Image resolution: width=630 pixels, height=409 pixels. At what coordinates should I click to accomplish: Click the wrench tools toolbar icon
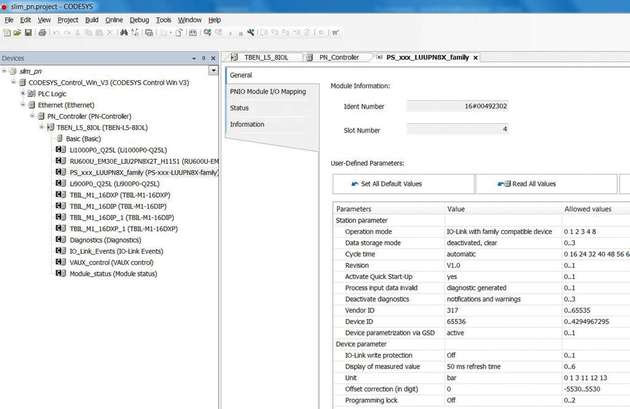pos(251,33)
